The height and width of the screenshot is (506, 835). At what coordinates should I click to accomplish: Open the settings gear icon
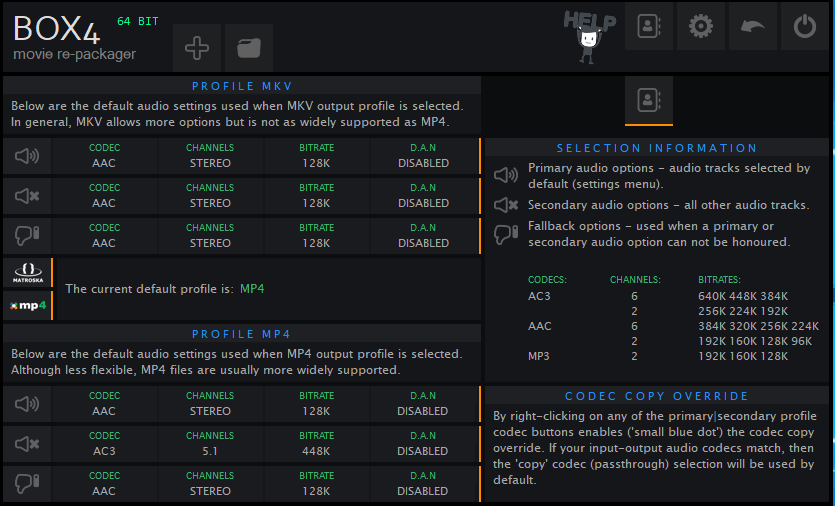700,27
